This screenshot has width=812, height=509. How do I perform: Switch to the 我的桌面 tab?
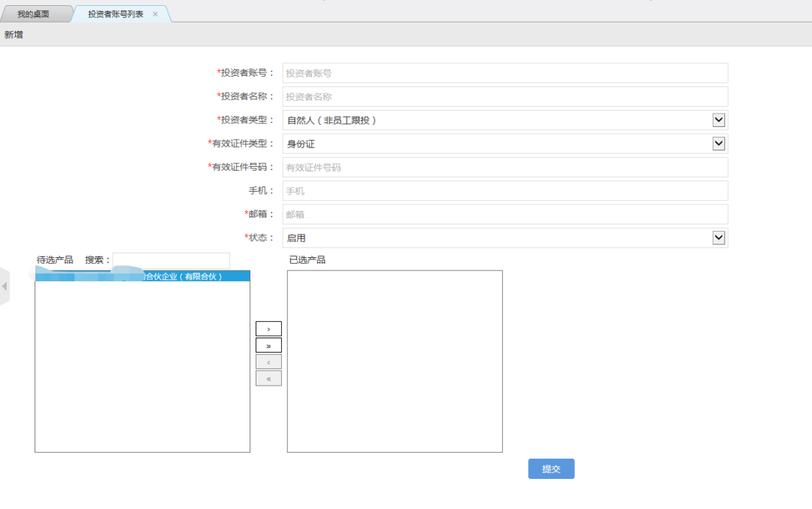click(x=34, y=14)
